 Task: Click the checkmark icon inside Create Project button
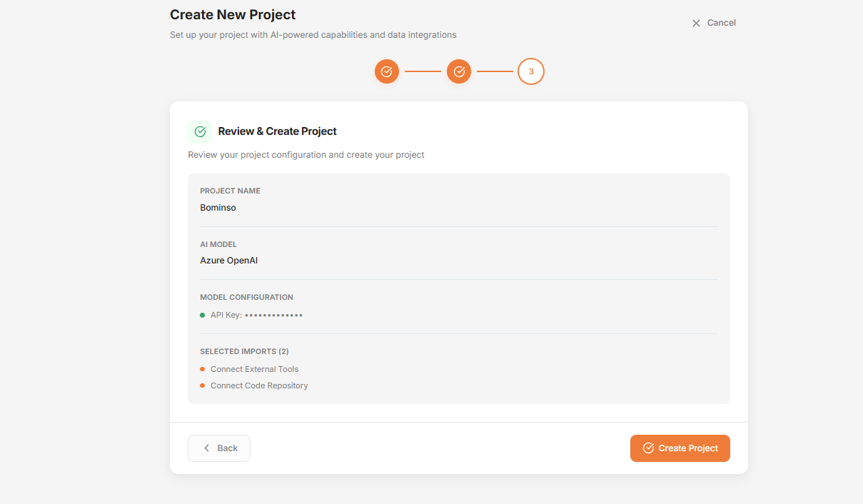648,448
